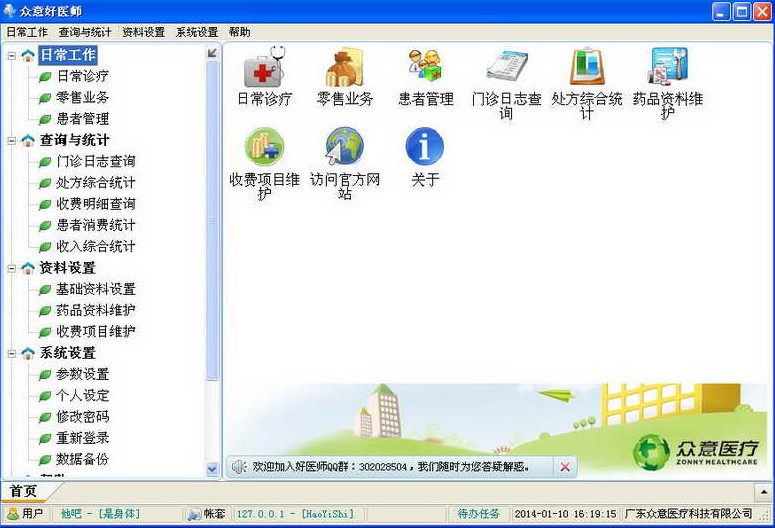Open the 零售业务 retail icon
775x528 pixels.
(x=345, y=69)
